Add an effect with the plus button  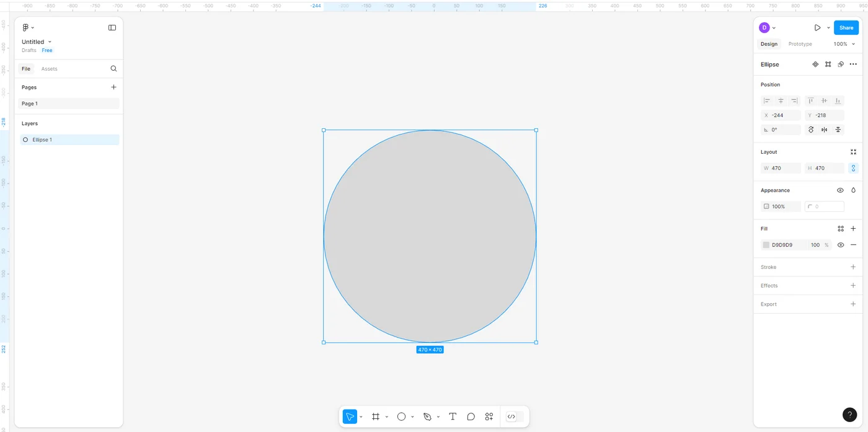click(853, 286)
